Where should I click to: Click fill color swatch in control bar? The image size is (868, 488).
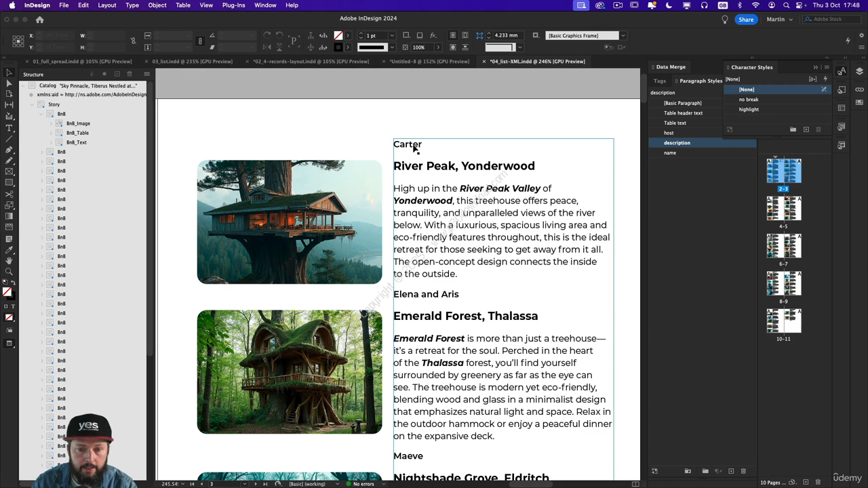[x=338, y=35]
